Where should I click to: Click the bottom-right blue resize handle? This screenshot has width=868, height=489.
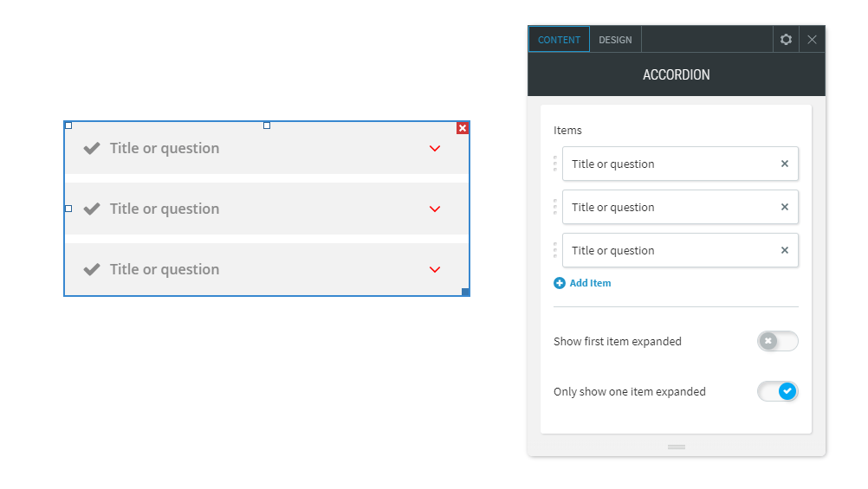click(x=465, y=292)
